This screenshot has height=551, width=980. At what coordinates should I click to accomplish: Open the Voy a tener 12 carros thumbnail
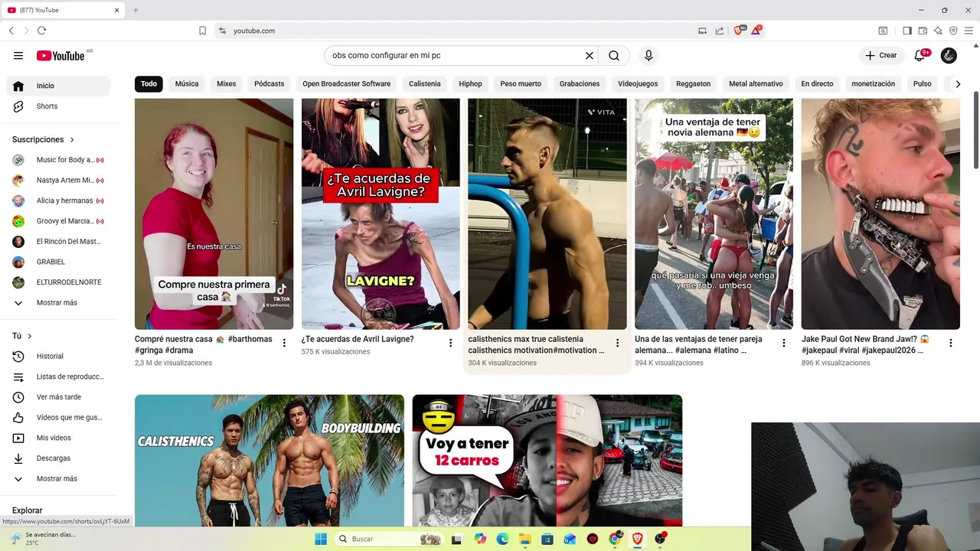pos(547,461)
